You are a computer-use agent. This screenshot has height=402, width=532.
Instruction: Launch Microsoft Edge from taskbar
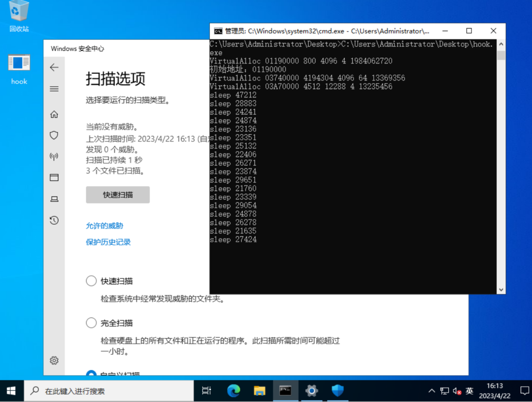click(x=233, y=391)
